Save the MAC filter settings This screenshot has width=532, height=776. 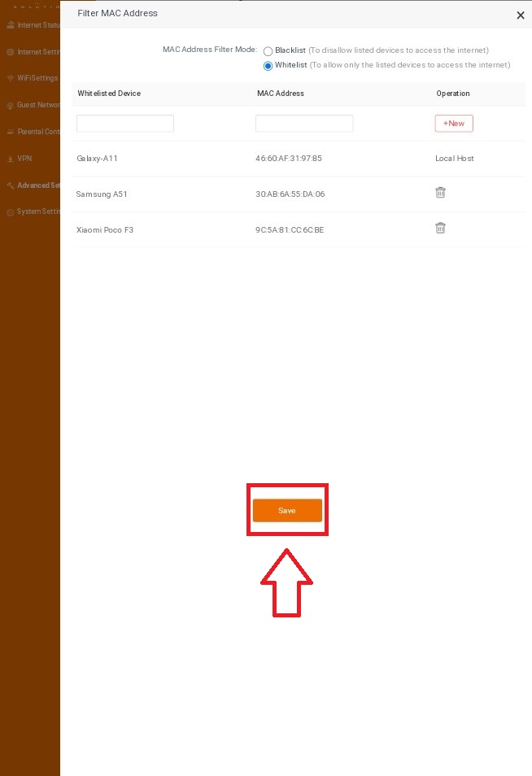click(287, 510)
